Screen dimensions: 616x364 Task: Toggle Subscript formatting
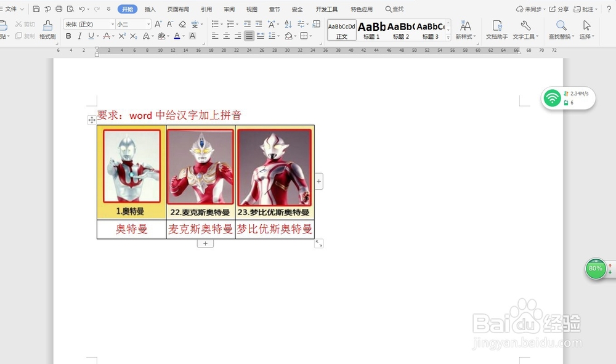[x=134, y=36]
